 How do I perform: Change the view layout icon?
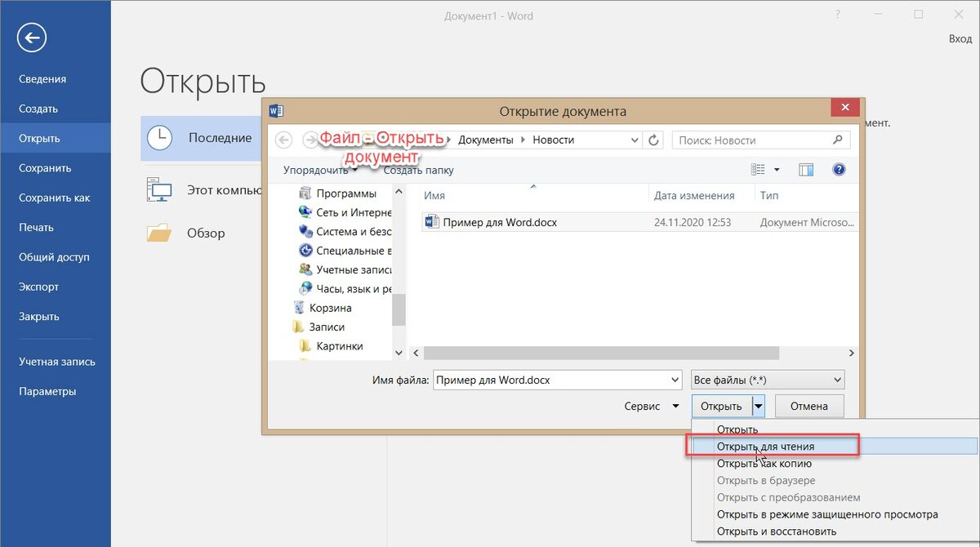coord(758,170)
